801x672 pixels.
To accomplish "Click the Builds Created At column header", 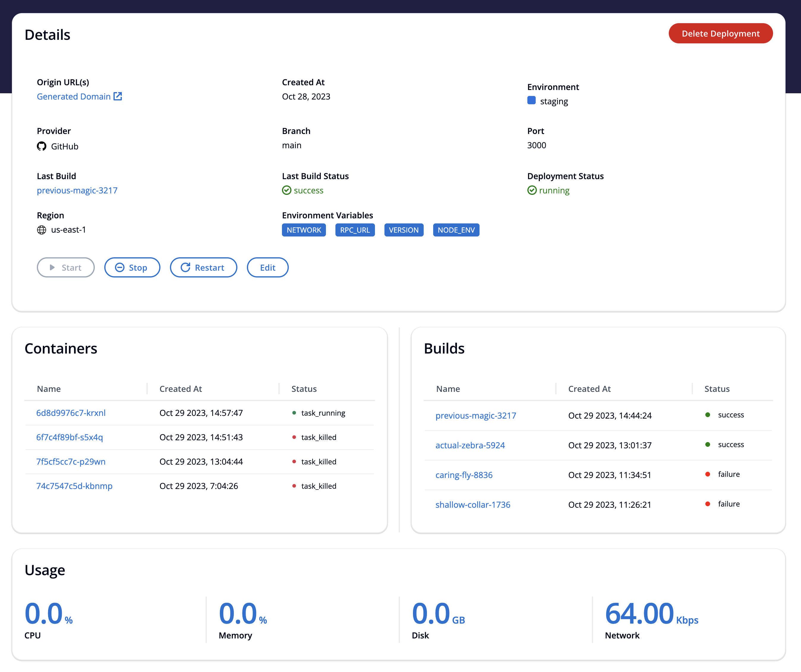I will (589, 389).
